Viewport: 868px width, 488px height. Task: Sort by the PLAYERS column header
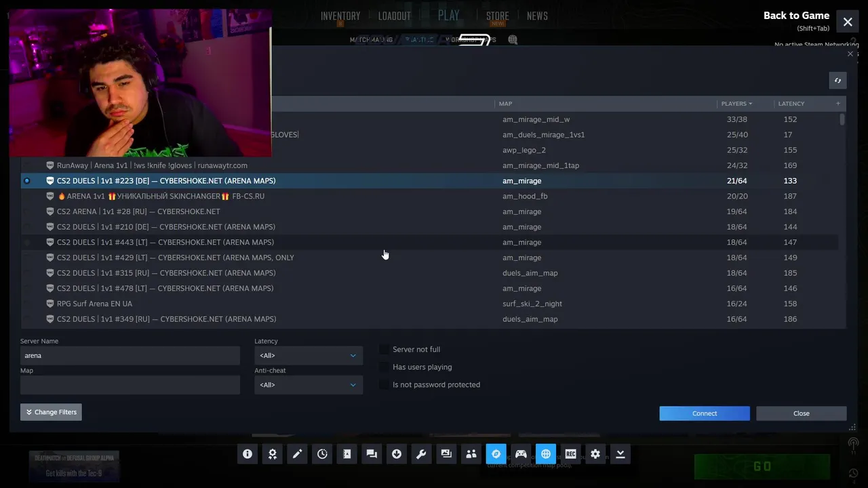(736, 104)
